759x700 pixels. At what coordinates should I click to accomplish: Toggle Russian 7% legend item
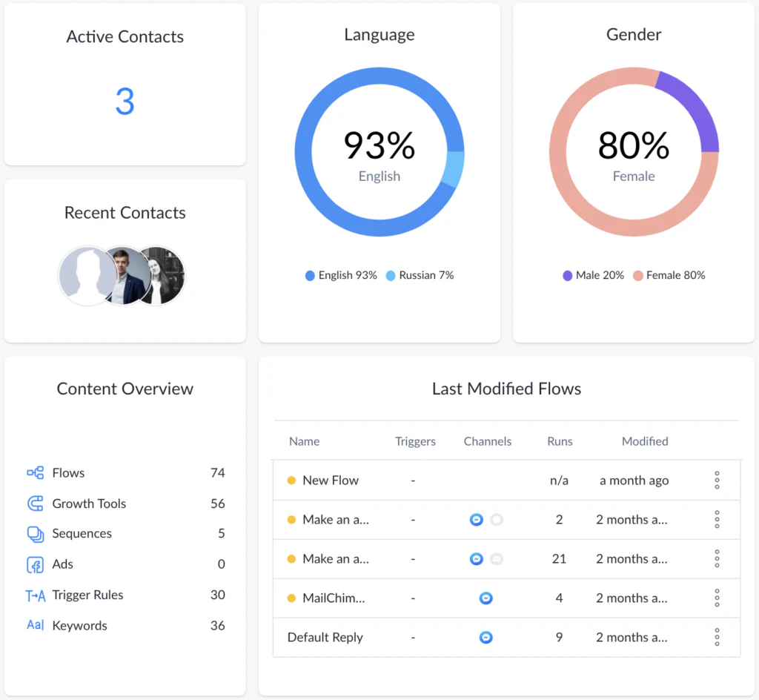pyautogui.click(x=420, y=275)
